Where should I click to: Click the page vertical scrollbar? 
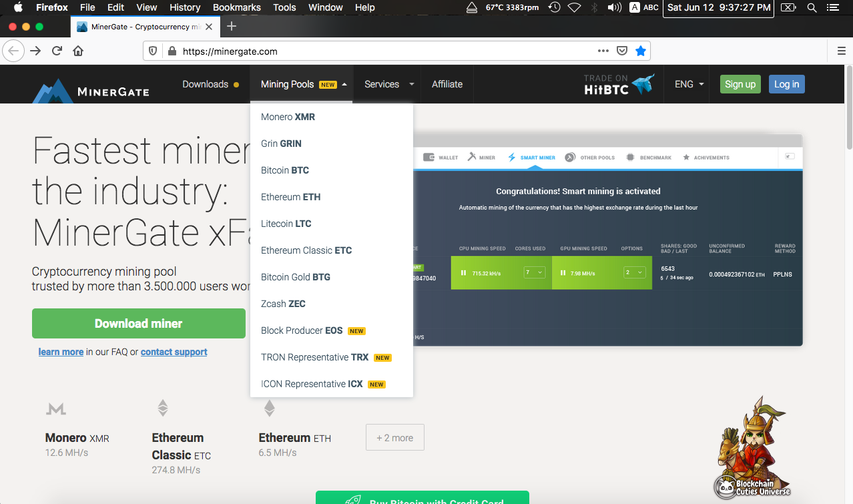coord(849,107)
